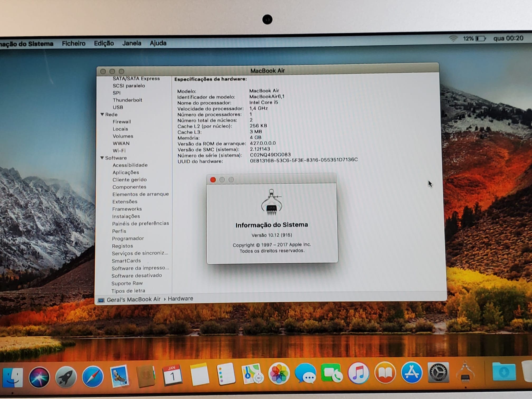Open Reminders icon in Dock
This screenshot has height=399, width=532.
pyautogui.click(x=226, y=374)
